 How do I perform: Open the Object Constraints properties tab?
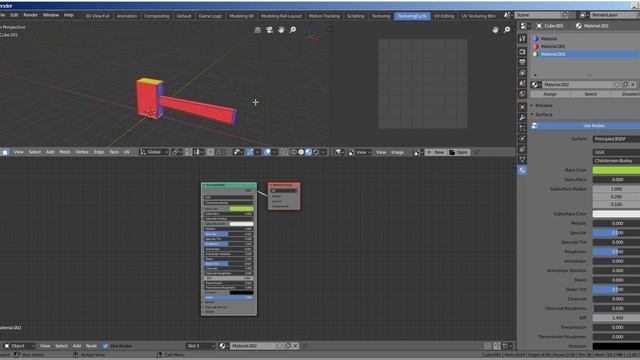point(522,149)
